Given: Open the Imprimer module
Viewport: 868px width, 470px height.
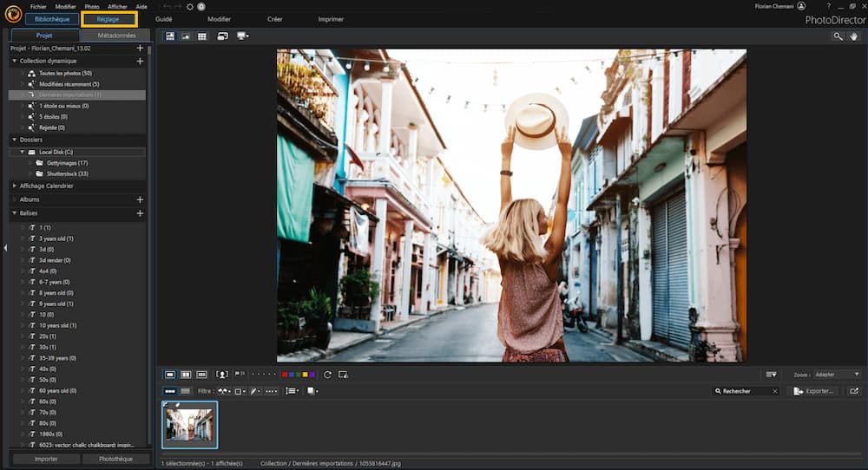Looking at the screenshot, I should point(331,19).
